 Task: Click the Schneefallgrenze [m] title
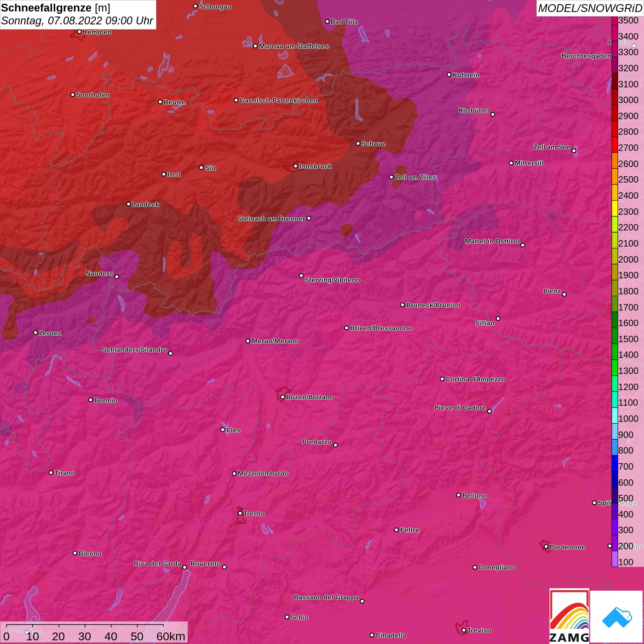coord(56,8)
